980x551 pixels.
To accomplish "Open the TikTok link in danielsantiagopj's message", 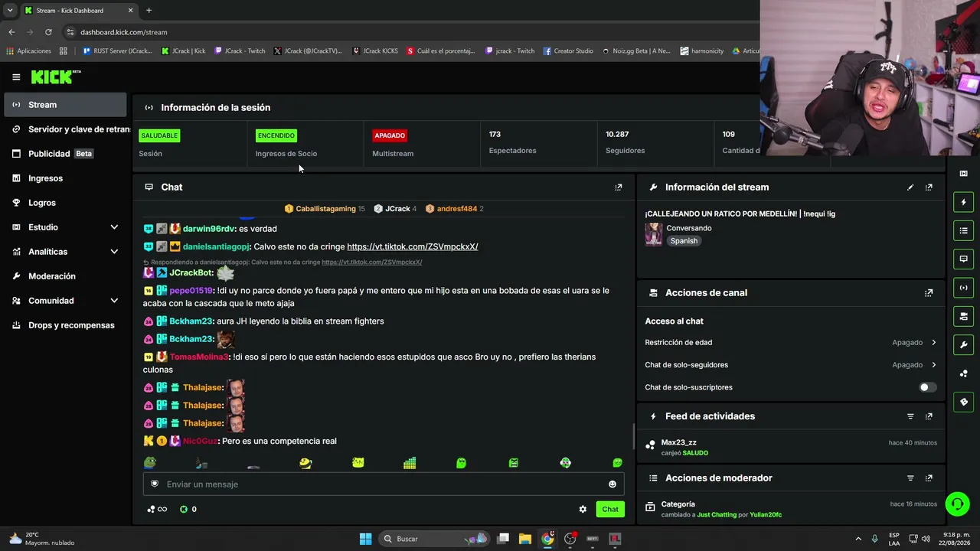I will 413,246.
